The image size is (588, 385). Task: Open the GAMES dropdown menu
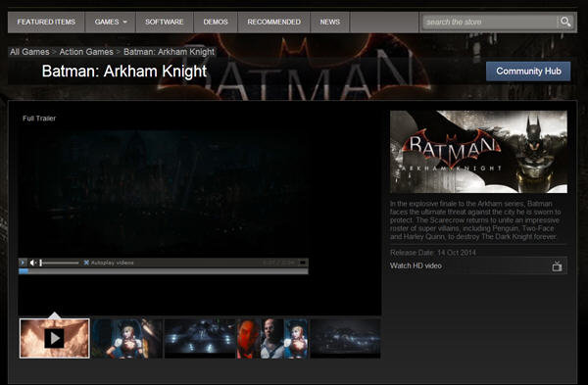point(111,23)
